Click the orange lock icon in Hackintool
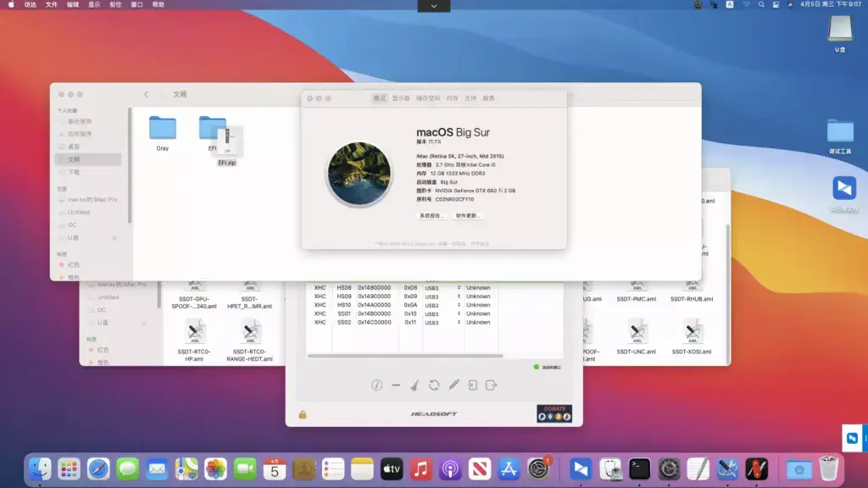Image resolution: width=868 pixels, height=488 pixels. (x=303, y=414)
